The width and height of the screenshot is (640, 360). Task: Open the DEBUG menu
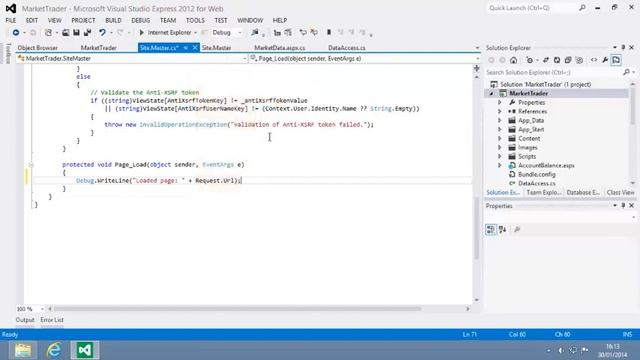140,20
